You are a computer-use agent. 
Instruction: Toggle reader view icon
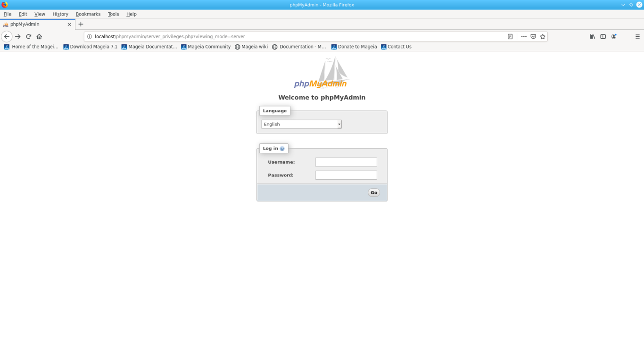(510, 36)
